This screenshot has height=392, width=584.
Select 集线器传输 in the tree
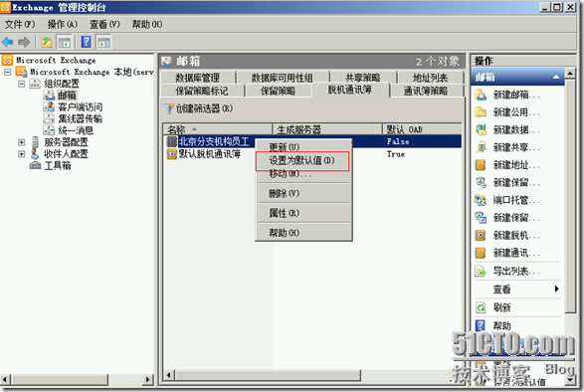pyautogui.click(x=81, y=118)
